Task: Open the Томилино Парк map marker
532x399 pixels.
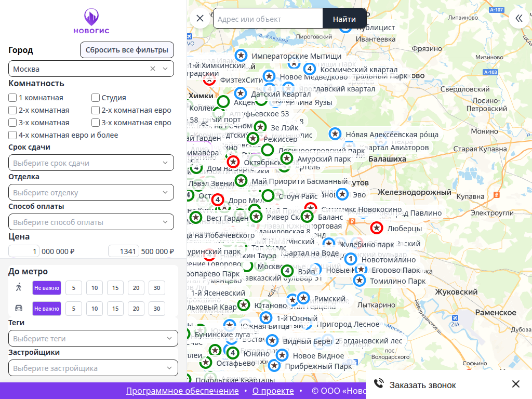Action: tap(360, 281)
